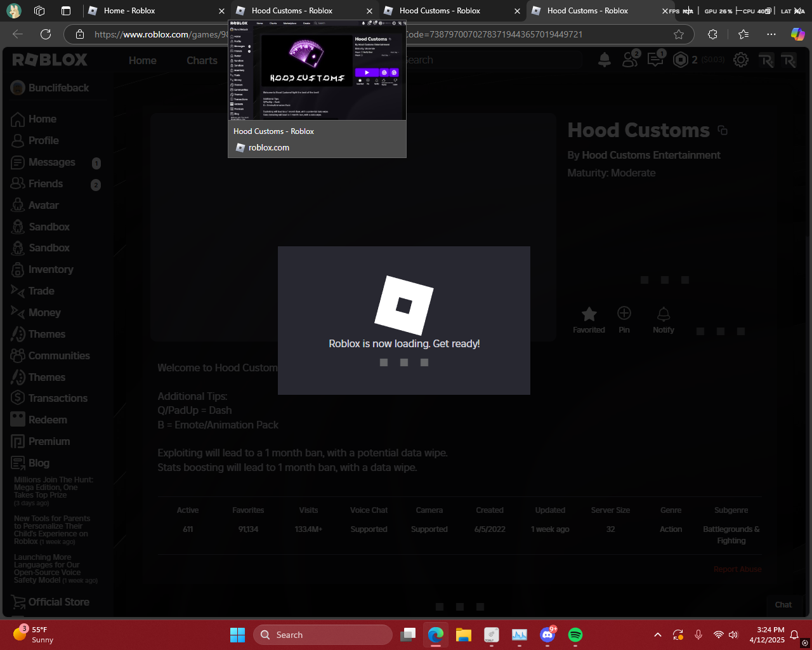The width and height of the screenshot is (812, 650).
Task: View site information via lock icon
Action: [x=80, y=34]
